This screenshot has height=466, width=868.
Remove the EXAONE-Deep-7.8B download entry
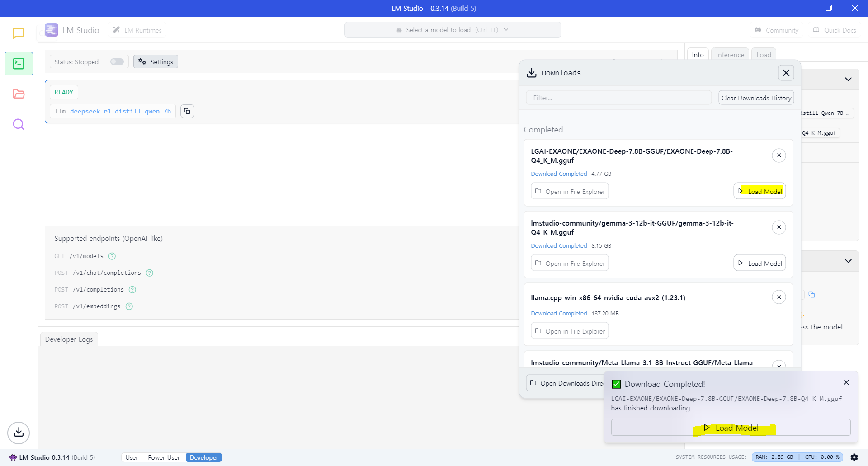tap(779, 155)
